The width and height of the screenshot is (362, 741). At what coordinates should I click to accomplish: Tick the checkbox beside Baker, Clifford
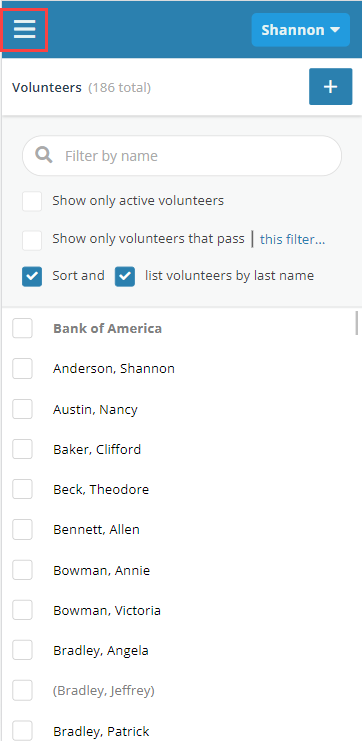(x=22, y=449)
